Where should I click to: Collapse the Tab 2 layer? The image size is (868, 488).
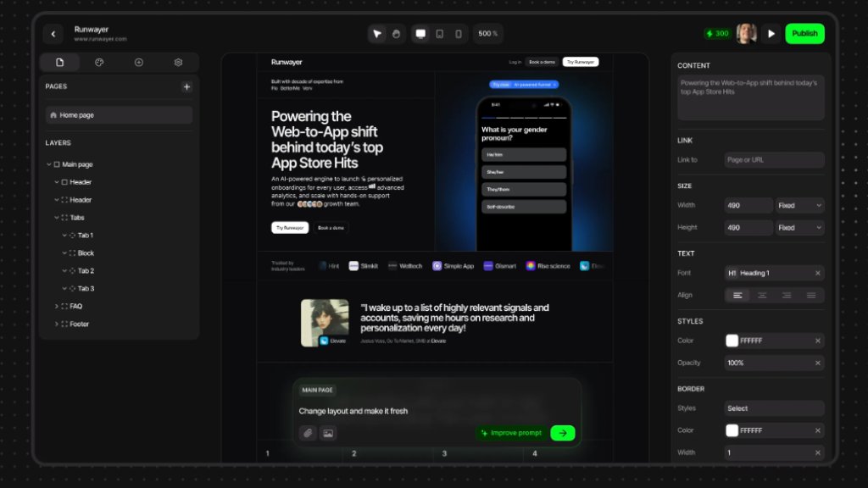[64, 270]
